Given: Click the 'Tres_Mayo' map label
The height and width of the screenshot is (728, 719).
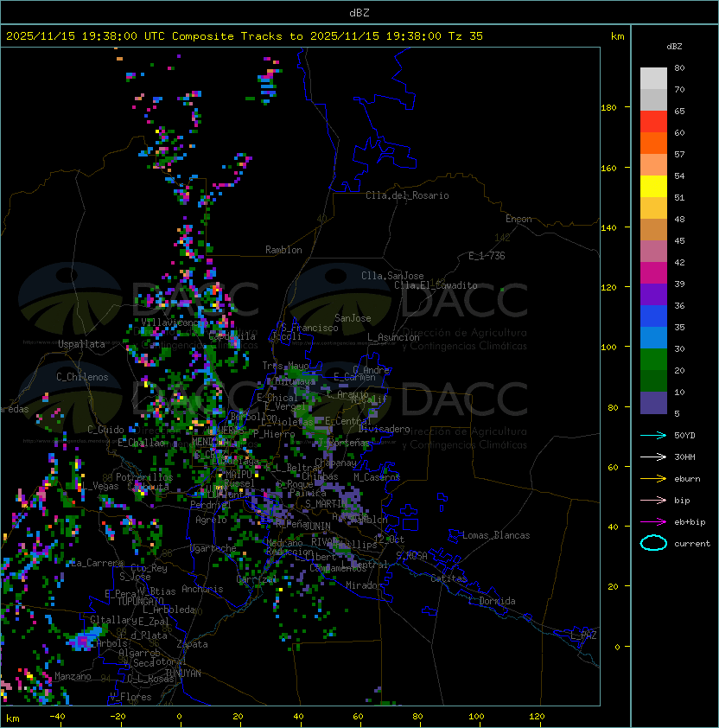Looking at the screenshot, I should tap(285, 366).
